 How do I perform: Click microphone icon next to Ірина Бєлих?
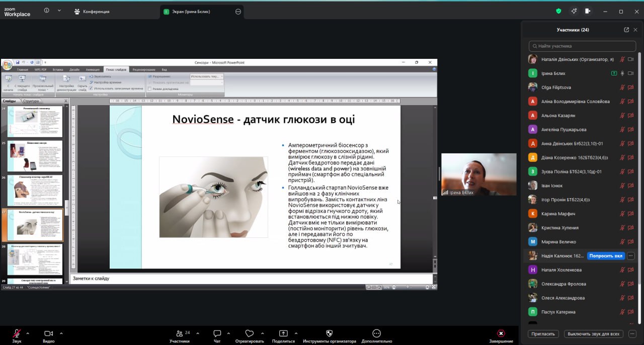coord(622,73)
